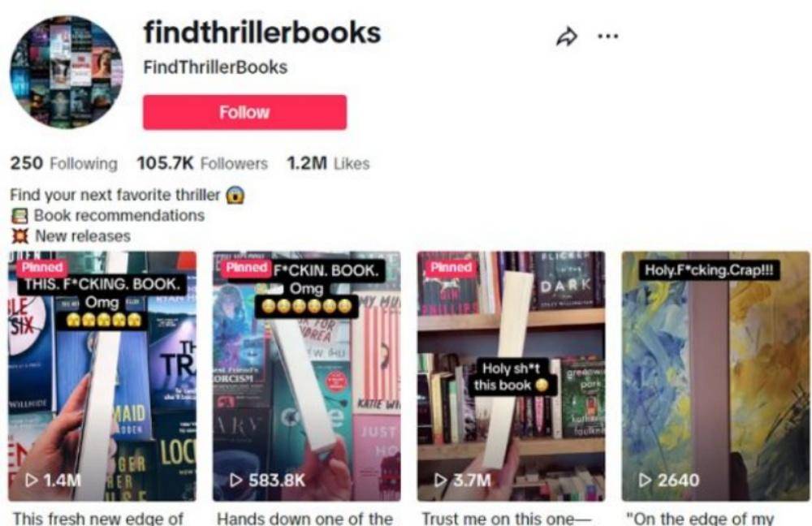View the 1.2M Likes count

click(x=328, y=164)
